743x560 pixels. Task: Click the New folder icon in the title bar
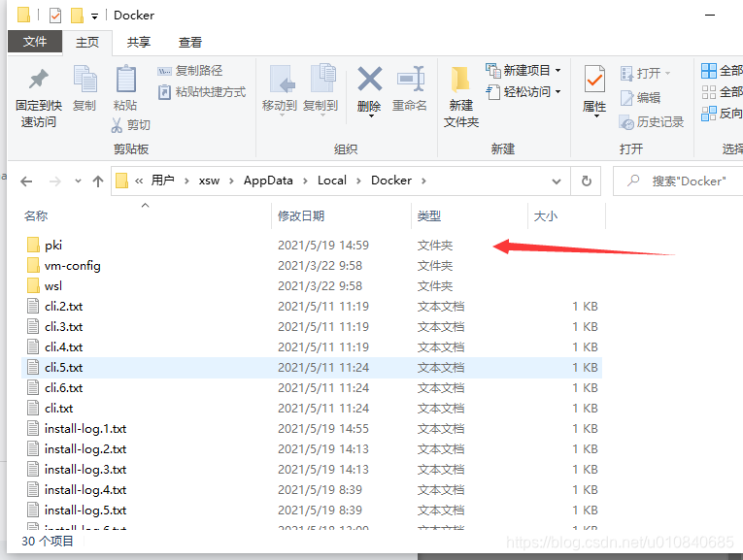[77, 16]
